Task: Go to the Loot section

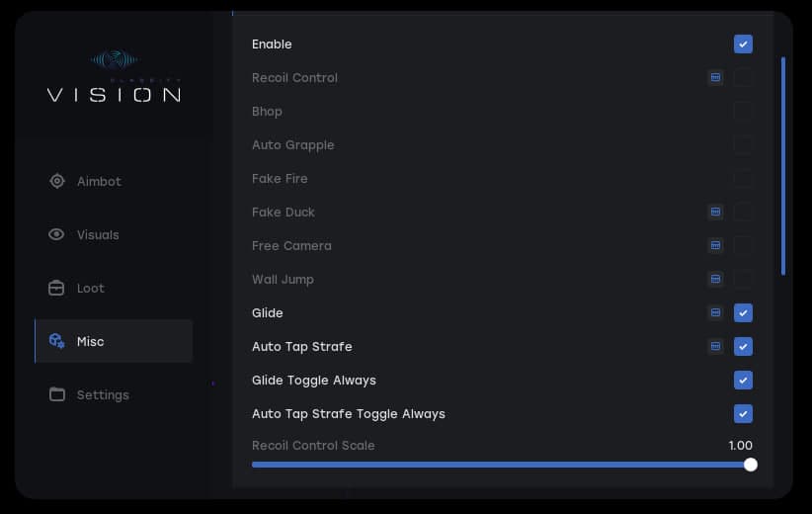Action: (91, 289)
